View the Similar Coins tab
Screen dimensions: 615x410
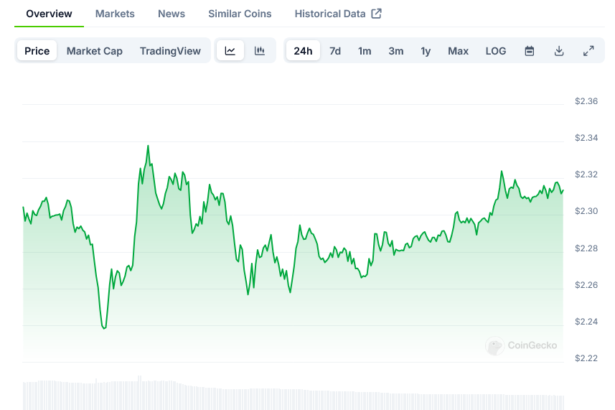pos(239,14)
